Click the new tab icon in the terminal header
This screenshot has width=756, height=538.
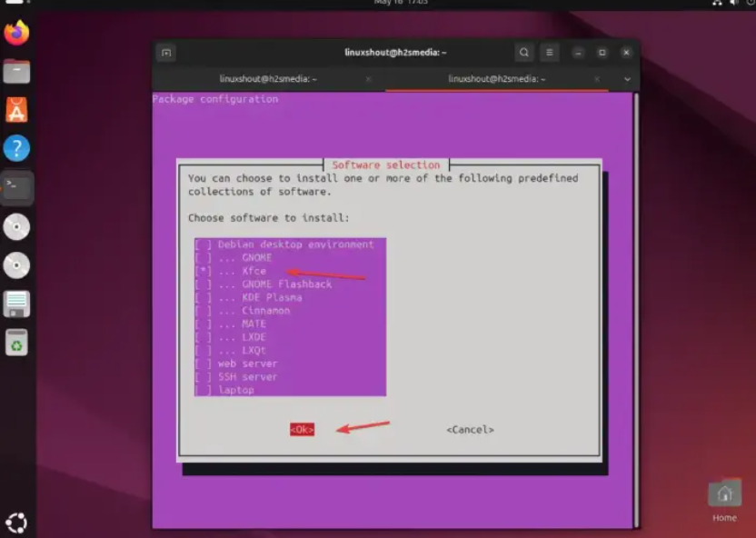point(166,53)
